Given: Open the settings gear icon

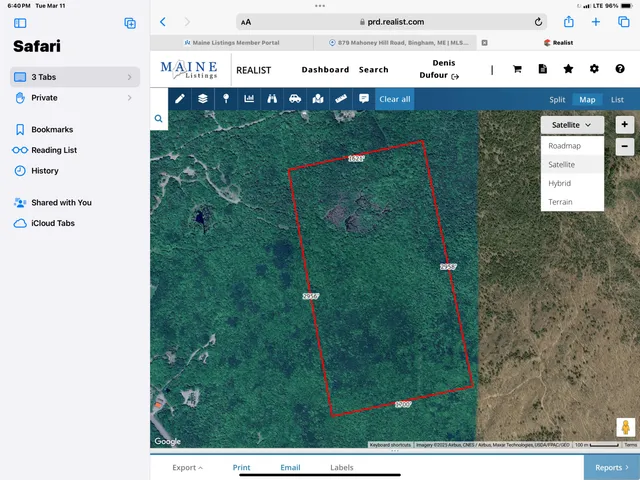Looking at the screenshot, I should tap(594, 70).
